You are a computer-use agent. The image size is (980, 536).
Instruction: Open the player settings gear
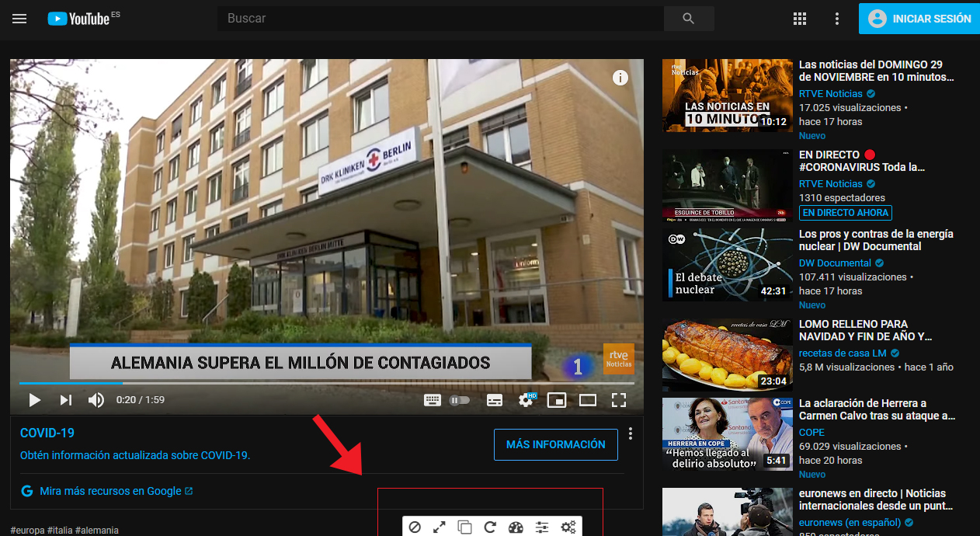[526, 400]
